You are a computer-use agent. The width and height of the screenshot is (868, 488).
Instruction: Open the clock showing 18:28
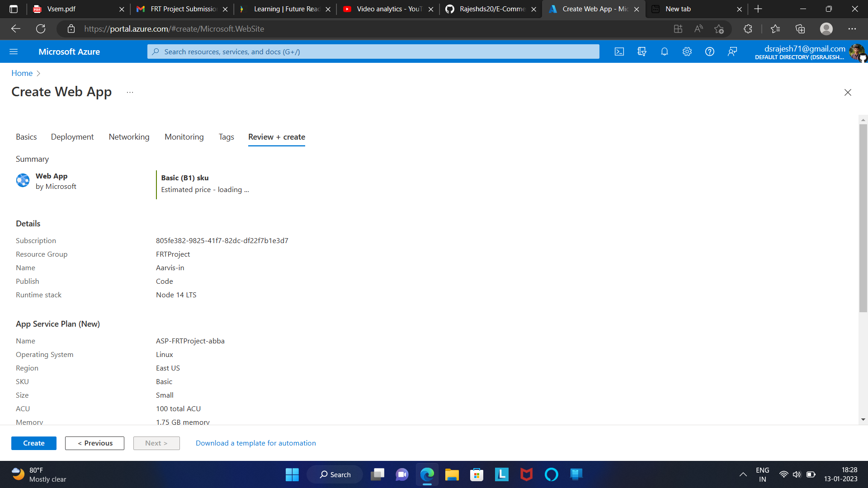click(841, 474)
